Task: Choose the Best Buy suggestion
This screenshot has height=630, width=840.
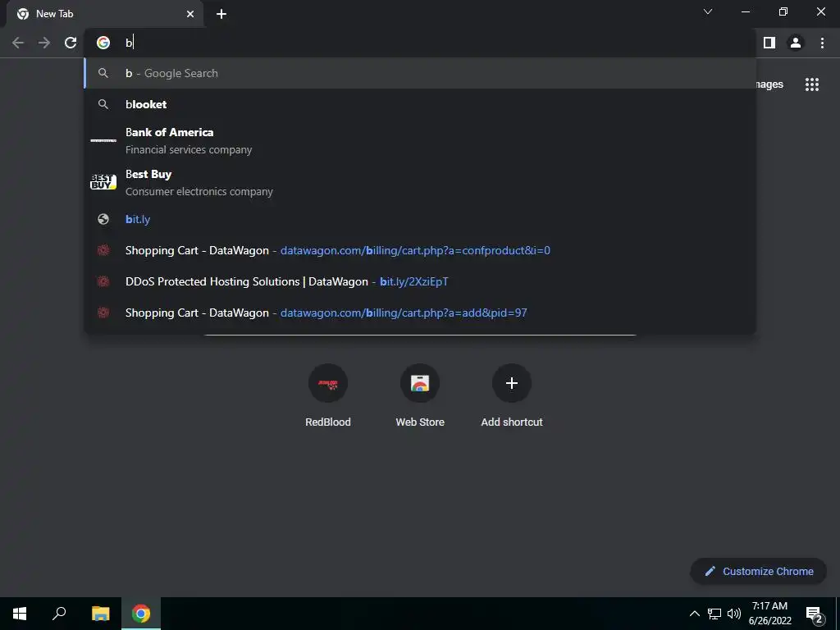Action: (x=421, y=183)
